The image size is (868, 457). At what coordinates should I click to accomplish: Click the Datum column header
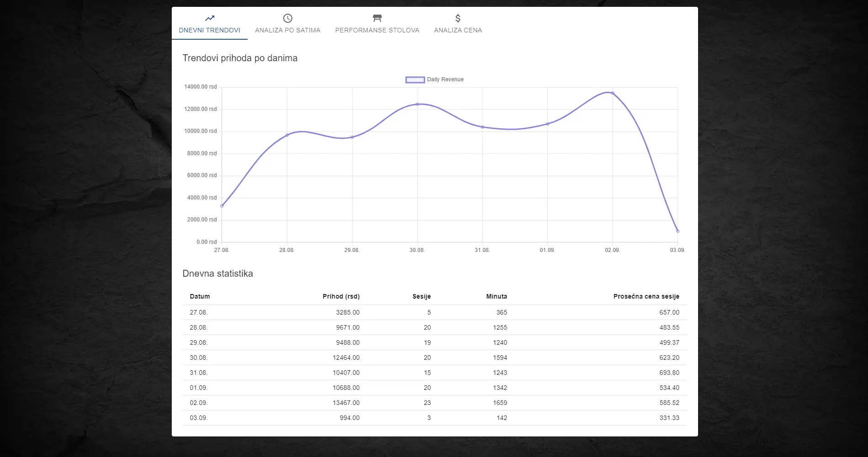click(200, 296)
